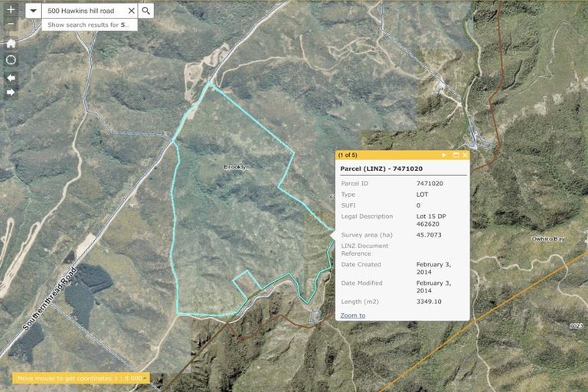The width and height of the screenshot is (588, 392).
Task: Maximize the parcel info popup
Action: (x=456, y=155)
